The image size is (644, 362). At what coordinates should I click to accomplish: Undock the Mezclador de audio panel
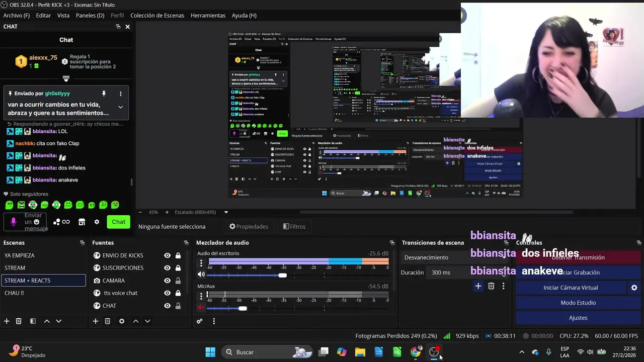[x=392, y=243]
